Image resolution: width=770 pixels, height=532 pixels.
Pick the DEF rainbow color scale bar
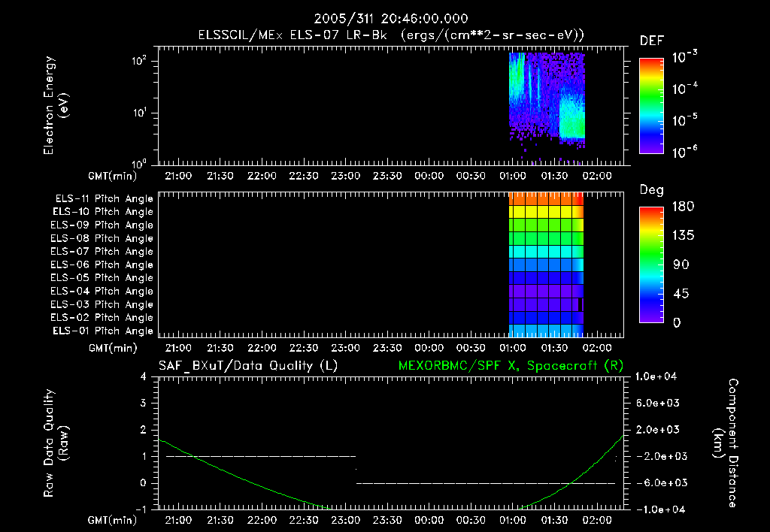coord(651,105)
